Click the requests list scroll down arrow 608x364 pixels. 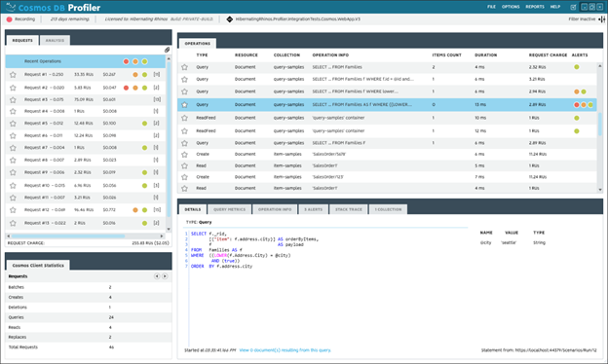169,230
